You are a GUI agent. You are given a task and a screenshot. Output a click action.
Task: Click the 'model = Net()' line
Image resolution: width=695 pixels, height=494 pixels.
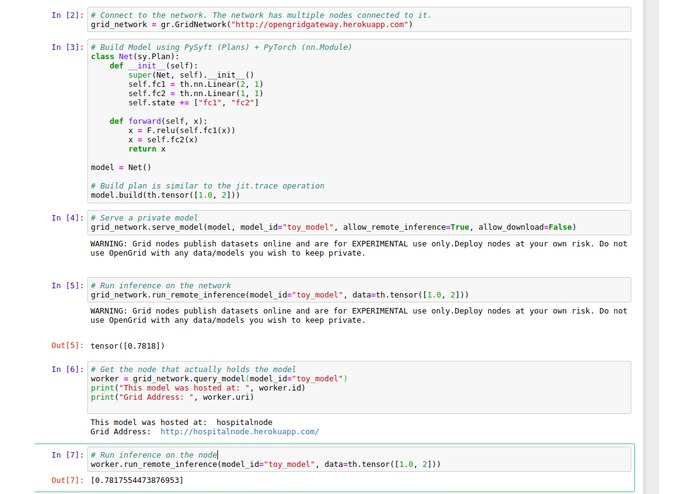coord(121,167)
